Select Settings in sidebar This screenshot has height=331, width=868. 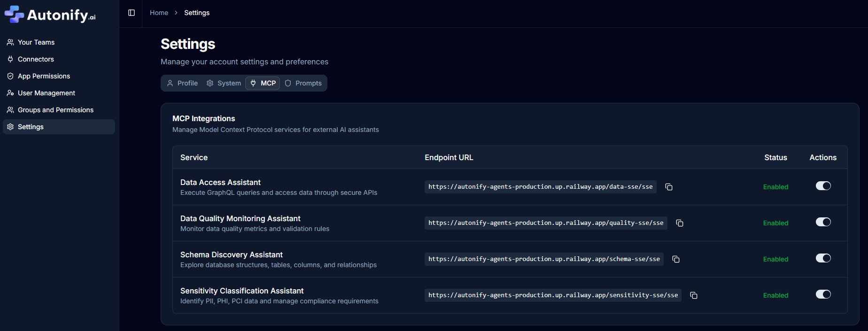59,127
